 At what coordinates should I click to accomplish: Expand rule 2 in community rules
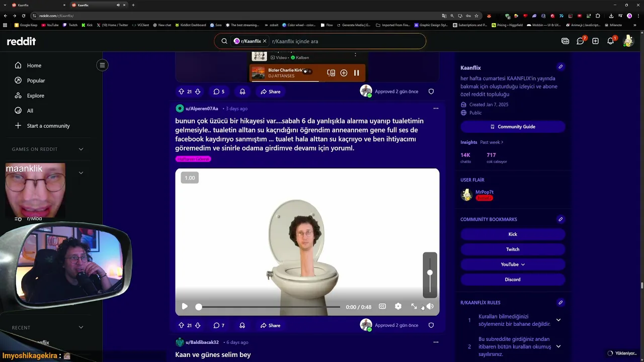point(558,346)
